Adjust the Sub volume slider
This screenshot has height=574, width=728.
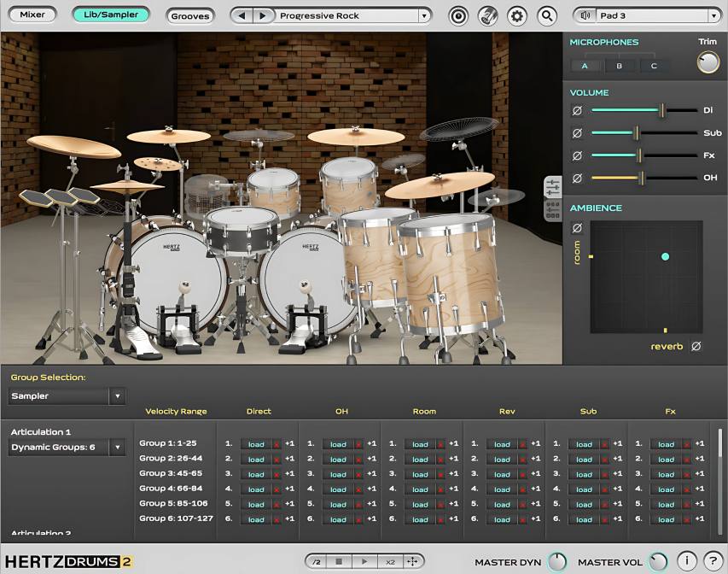click(x=636, y=133)
